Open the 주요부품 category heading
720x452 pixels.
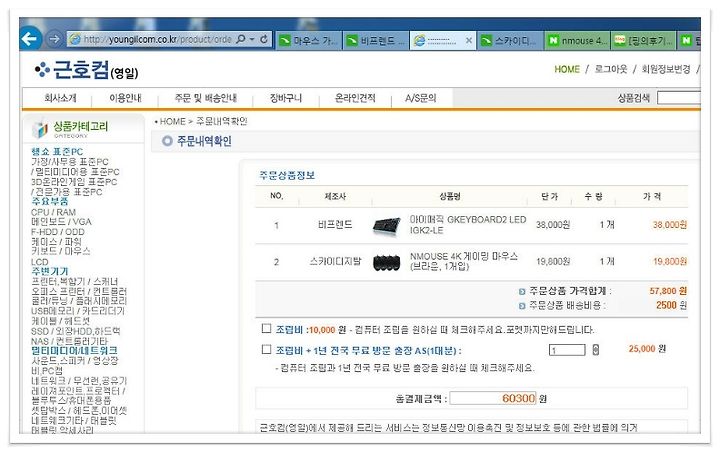click(50, 202)
